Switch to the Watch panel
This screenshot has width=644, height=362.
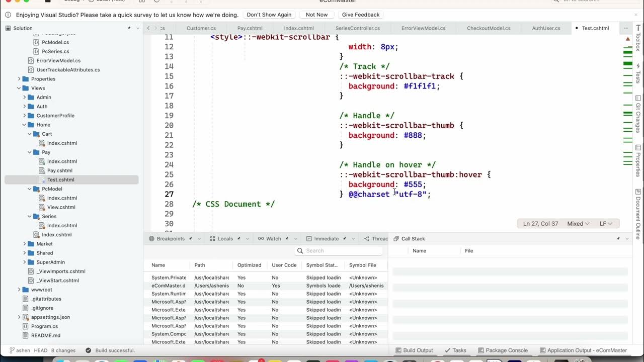(273, 239)
